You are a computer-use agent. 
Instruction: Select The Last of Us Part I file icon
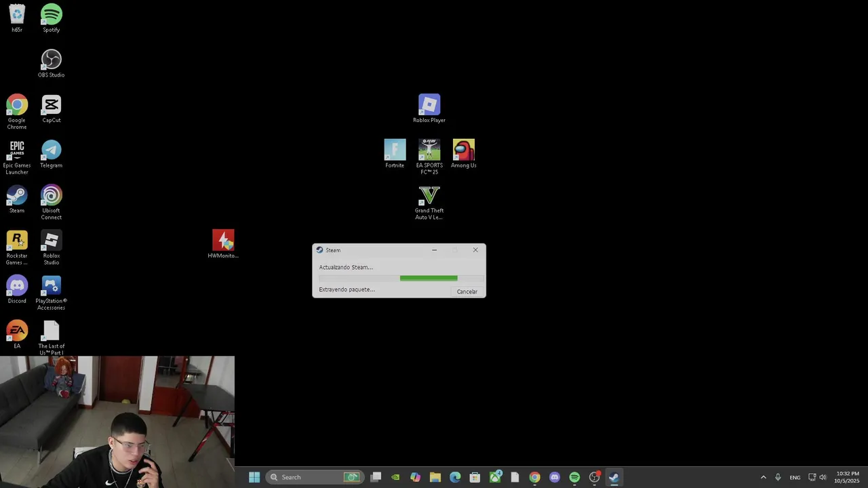click(x=51, y=338)
